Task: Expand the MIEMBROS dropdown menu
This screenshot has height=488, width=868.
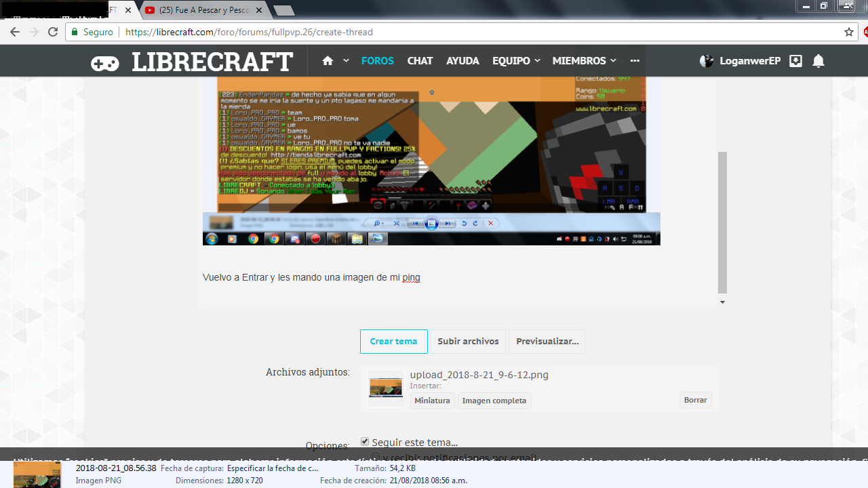Action: tap(584, 61)
